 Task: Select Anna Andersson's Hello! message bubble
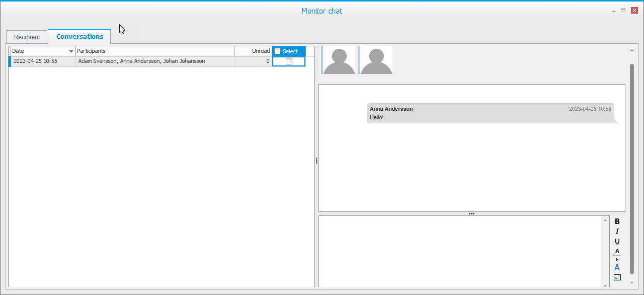pyautogui.click(x=491, y=113)
